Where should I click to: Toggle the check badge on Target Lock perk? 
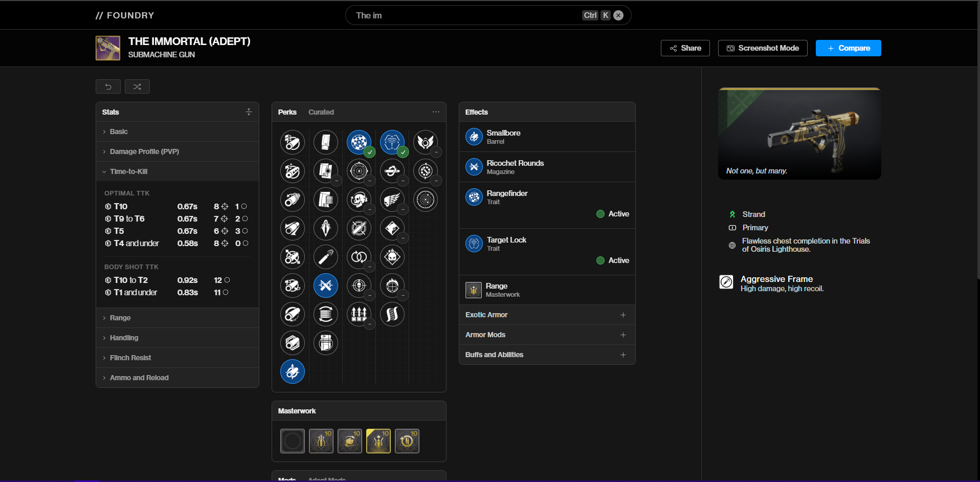pos(403,152)
